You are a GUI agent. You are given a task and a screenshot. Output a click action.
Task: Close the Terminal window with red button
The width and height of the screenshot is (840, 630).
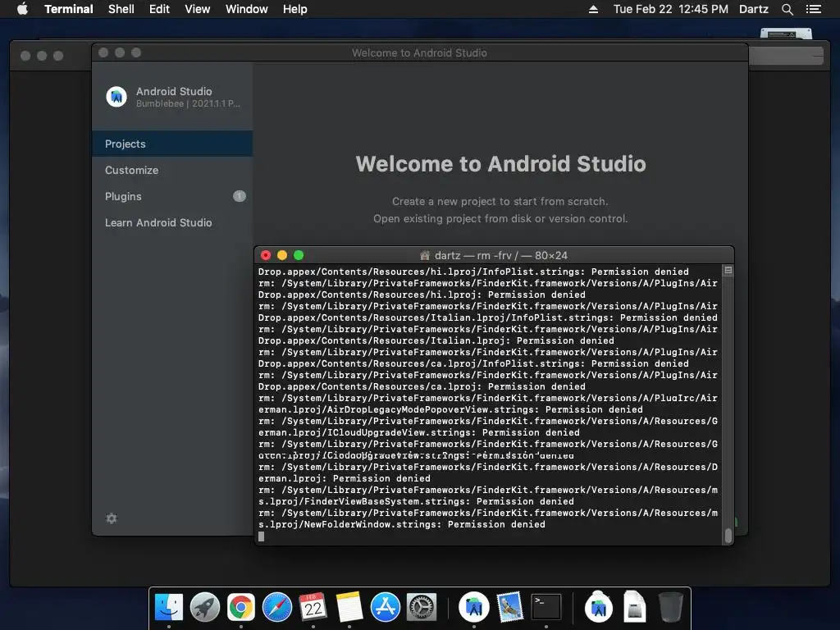pyautogui.click(x=266, y=256)
